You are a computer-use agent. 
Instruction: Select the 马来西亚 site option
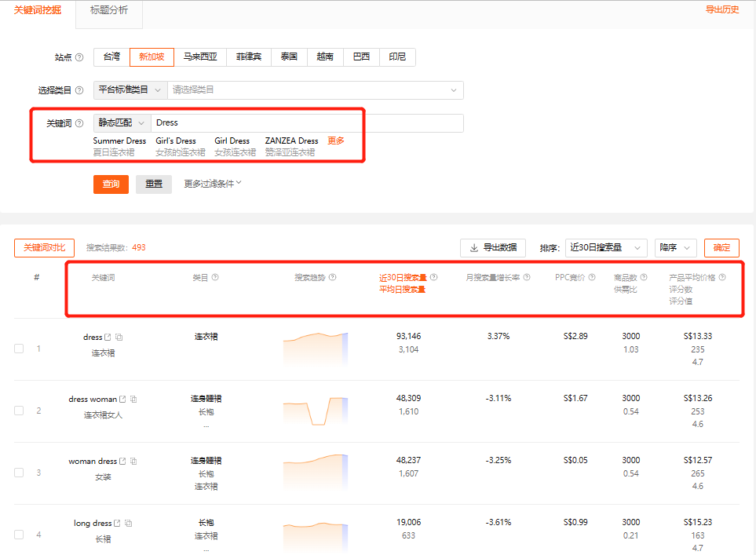(200, 57)
